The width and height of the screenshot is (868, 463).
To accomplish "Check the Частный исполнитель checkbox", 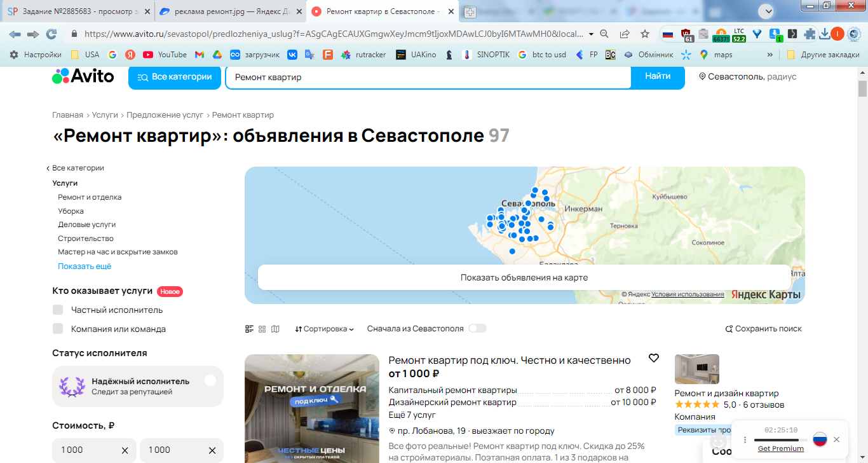I will point(58,310).
